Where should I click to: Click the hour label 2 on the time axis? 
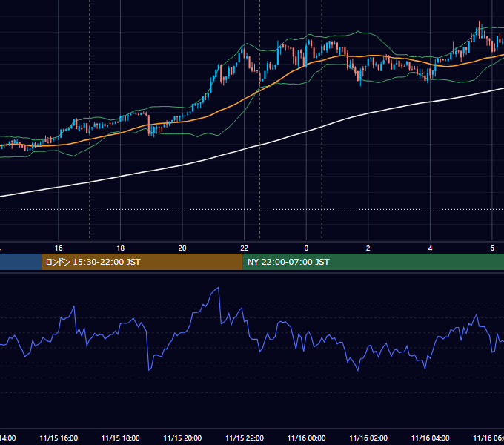tap(368, 248)
